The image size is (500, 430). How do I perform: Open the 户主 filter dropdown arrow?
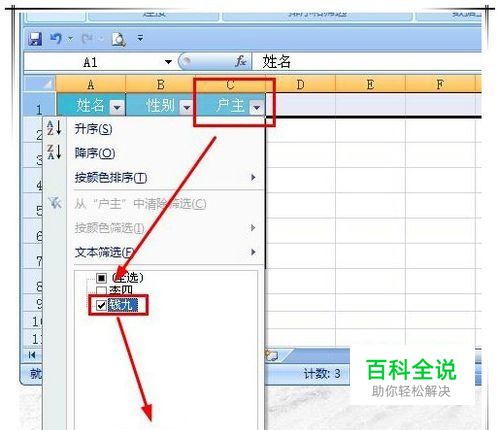pos(257,107)
